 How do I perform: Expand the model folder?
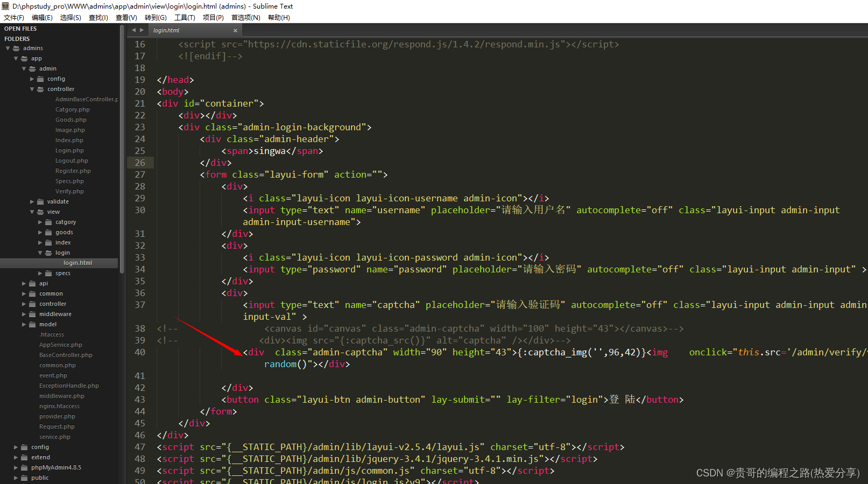[x=24, y=324]
